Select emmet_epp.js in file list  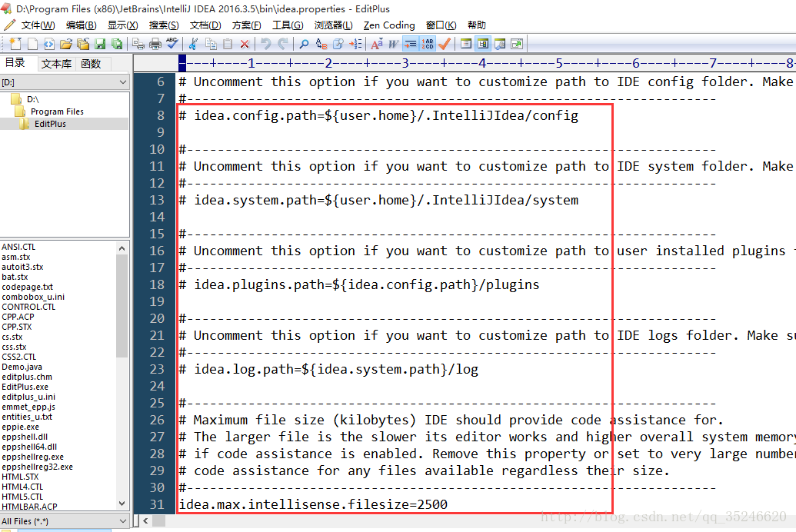click(x=28, y=407)
